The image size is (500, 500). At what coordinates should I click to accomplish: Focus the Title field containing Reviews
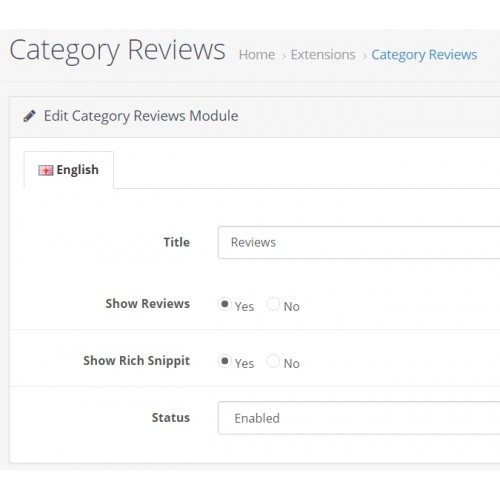359,242
